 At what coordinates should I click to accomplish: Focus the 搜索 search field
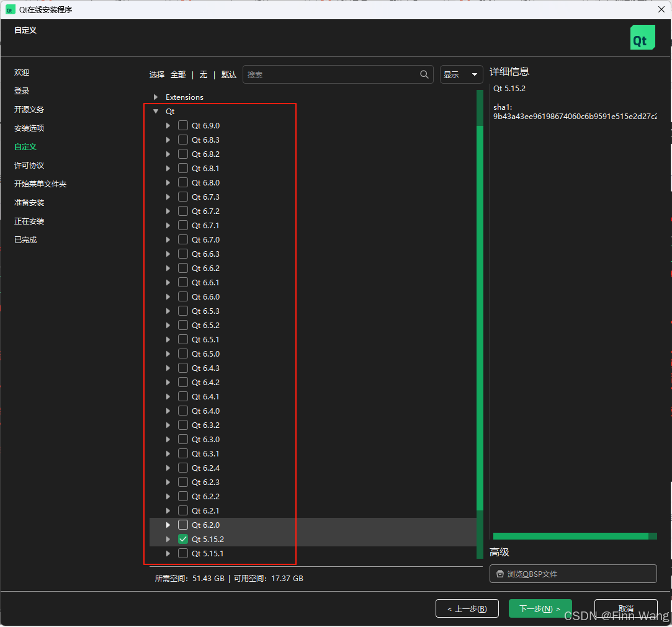point(338,74)
